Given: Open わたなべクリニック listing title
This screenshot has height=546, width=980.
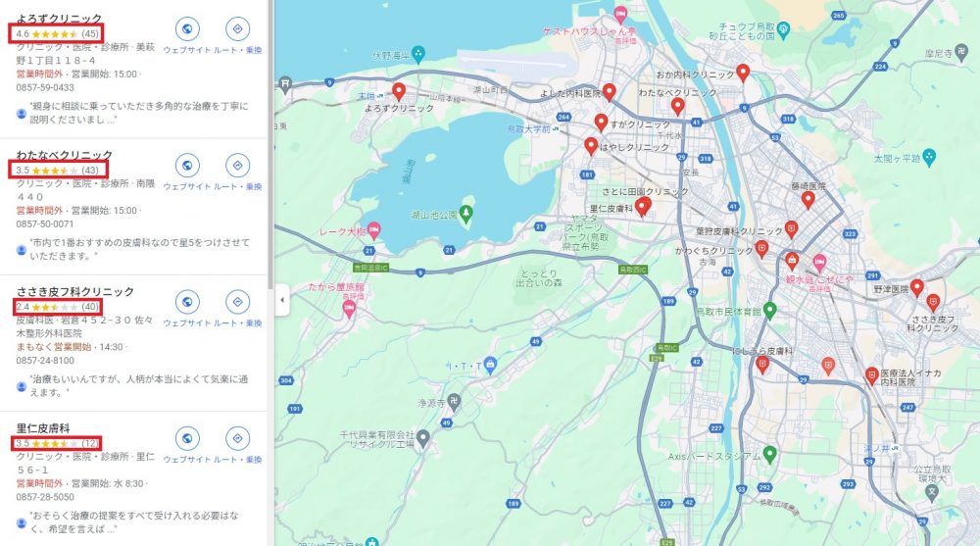Looking at the screenshot, I should (65, 155).
